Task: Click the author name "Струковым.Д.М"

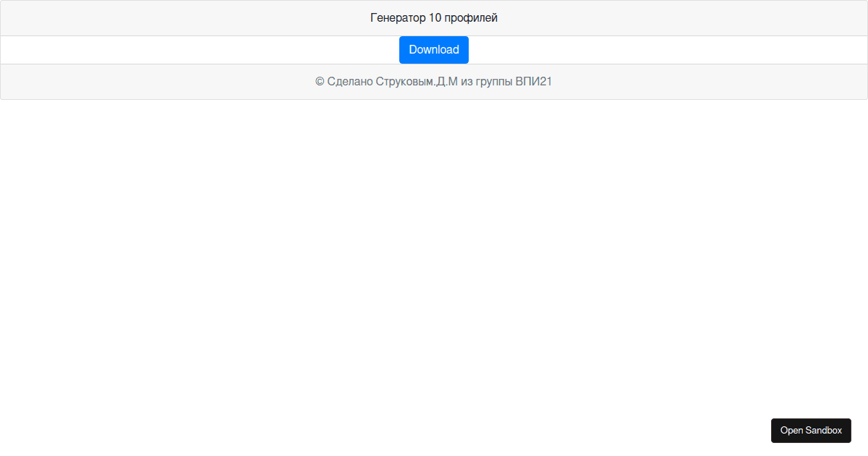Action: (417, 82)
